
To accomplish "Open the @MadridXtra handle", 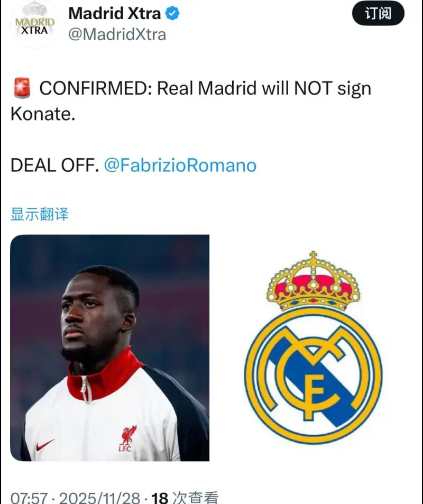I will tap(117, 34).
